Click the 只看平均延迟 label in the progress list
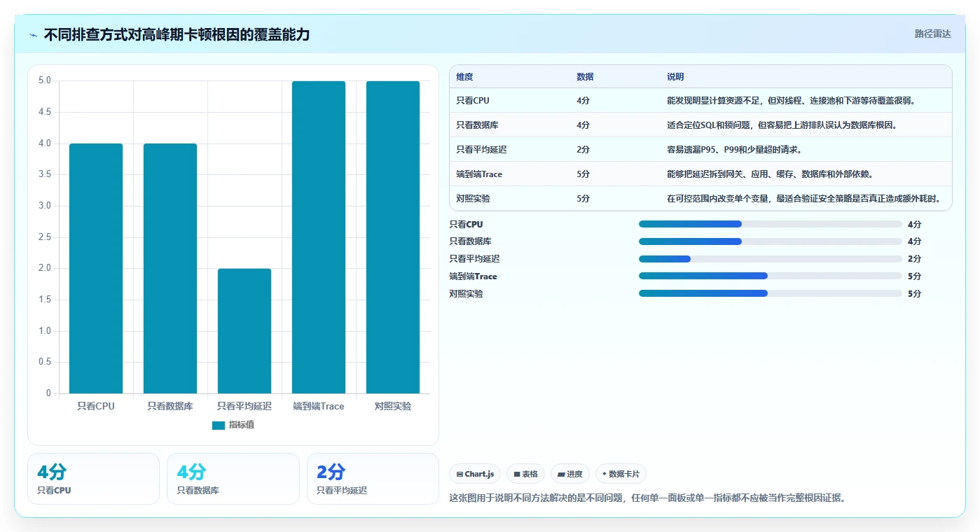 click(x=474, y=259)
